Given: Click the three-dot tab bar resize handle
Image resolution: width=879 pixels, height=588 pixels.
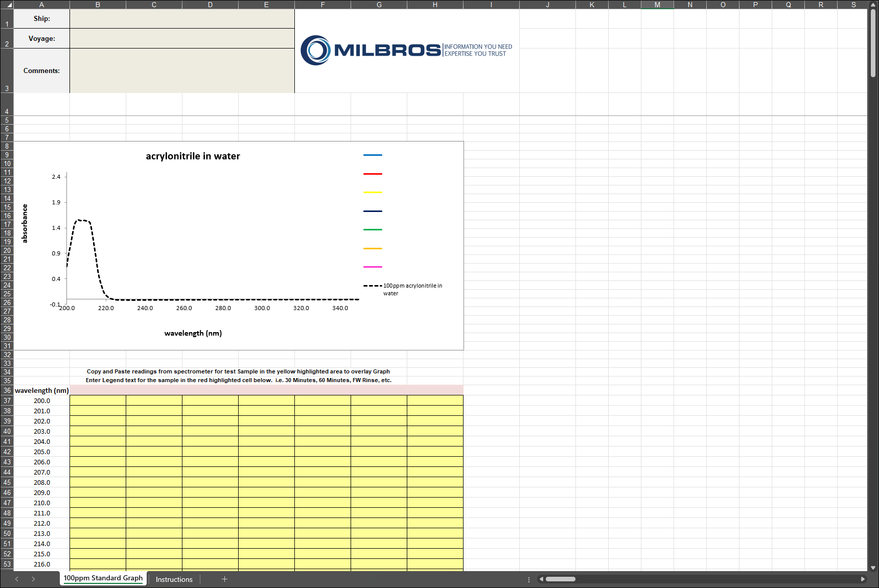Looking at the screenshot, I should (528, 579).
